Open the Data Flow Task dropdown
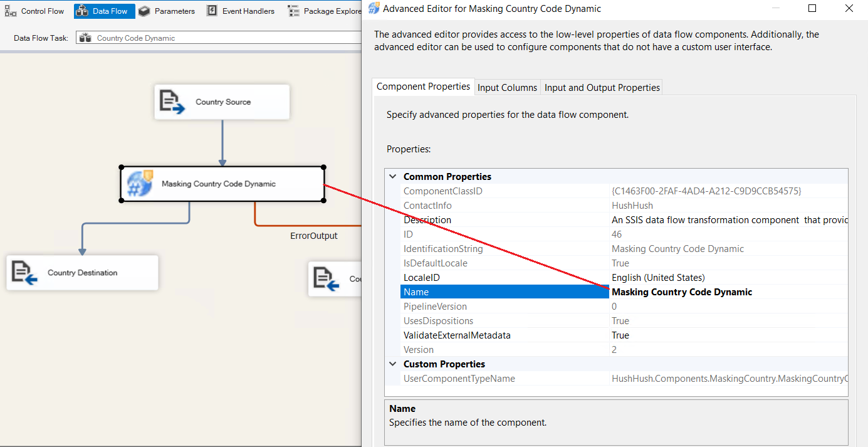The width and height of the screenshot is (868, 447). click(x=218, y=38)
